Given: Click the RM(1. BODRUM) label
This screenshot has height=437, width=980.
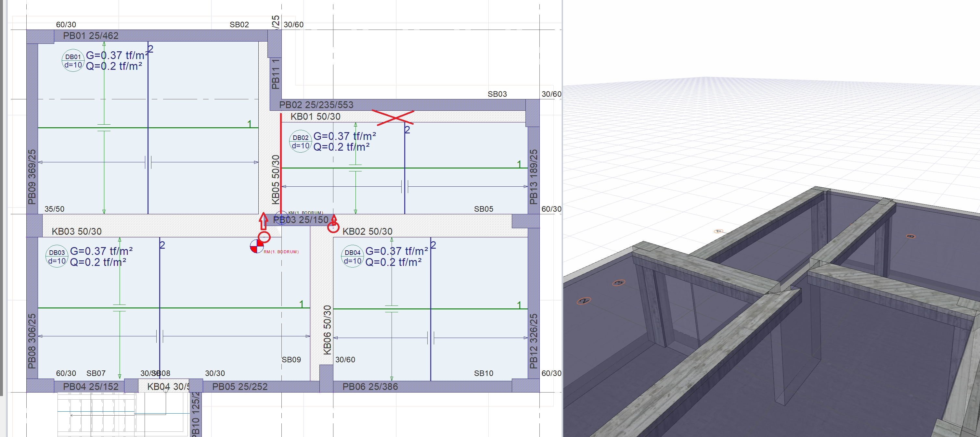Looking at the screenshot, I should [x=281, y=252].
